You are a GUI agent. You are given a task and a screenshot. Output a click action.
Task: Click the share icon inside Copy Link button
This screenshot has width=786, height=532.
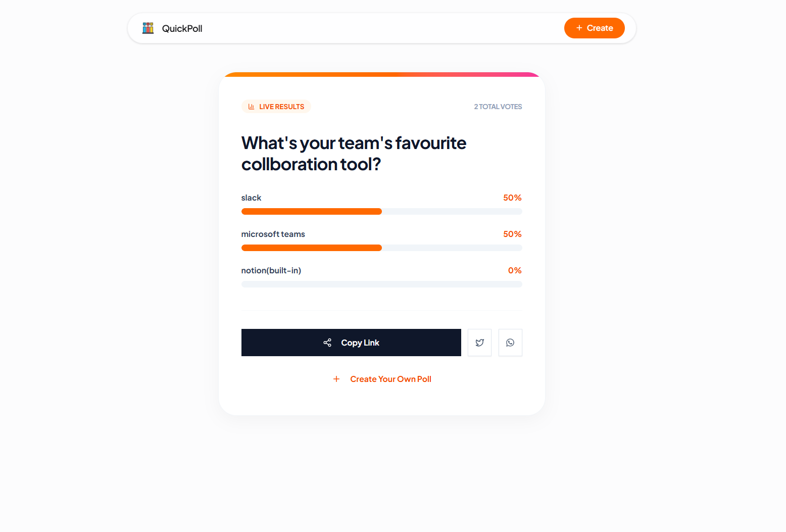[327, 343]
